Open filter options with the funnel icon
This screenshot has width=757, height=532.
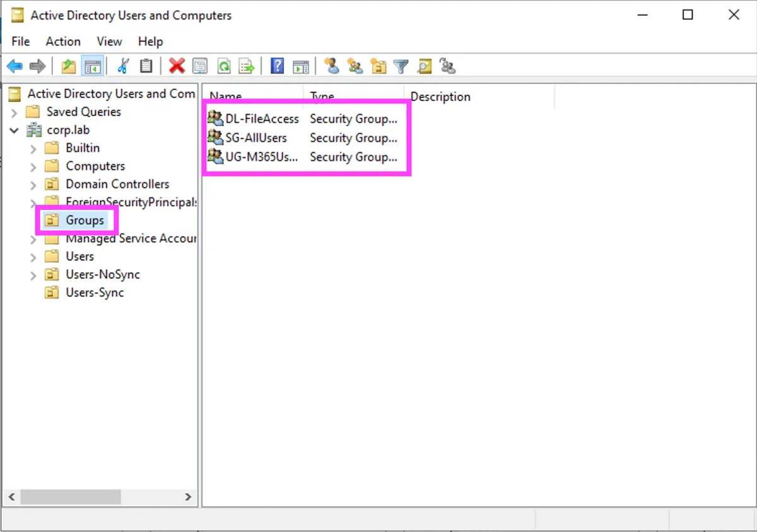401,66
